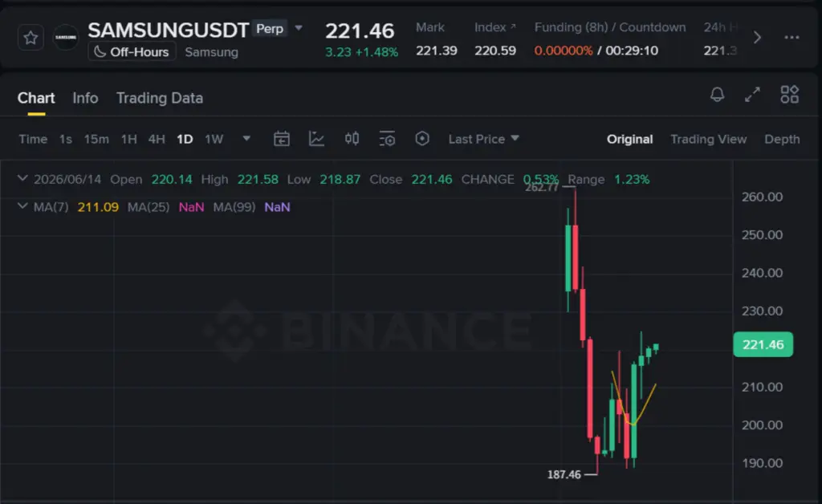Open the three-dot more options menu
This screenshot has height=504, width=822.
tap(791, 37)
